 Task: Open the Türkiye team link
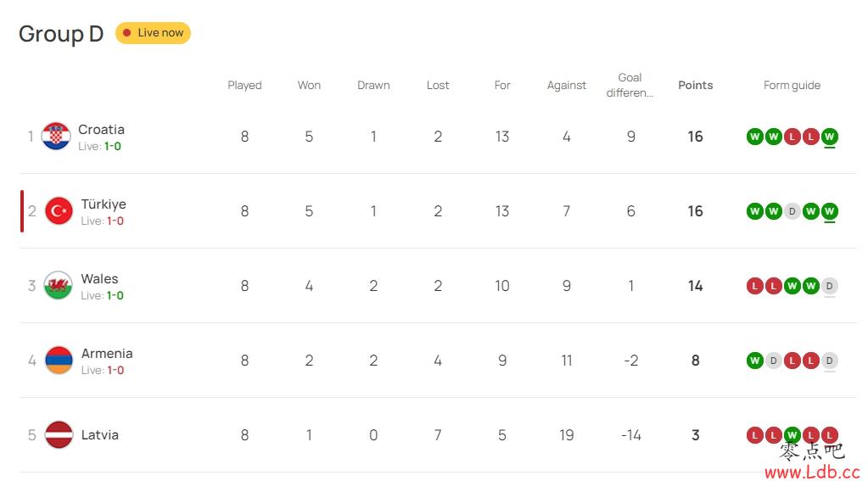(x=104, y=204)
